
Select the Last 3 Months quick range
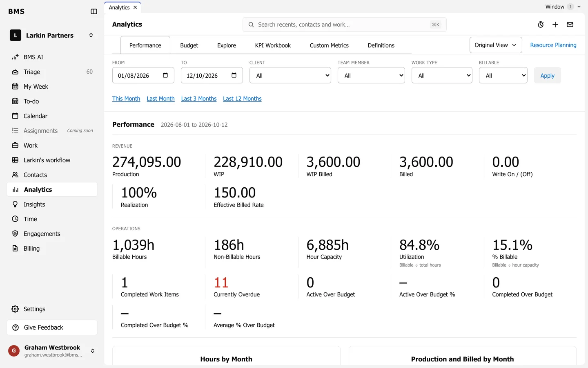(x=199, y=99)
